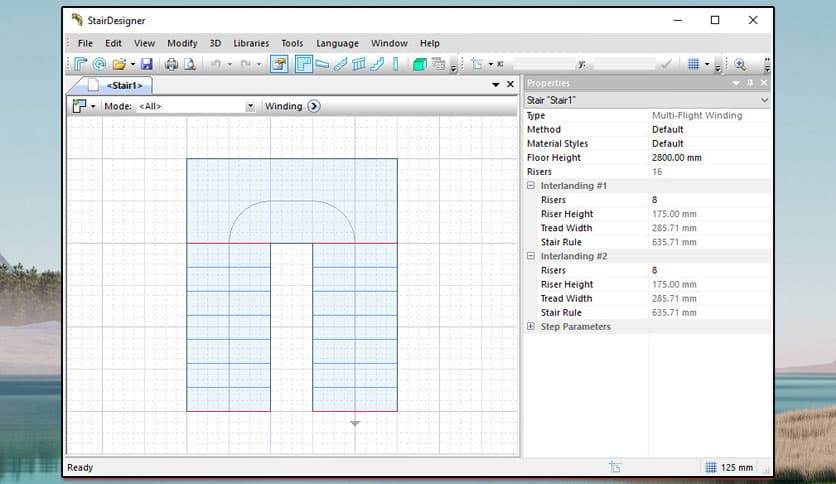Screen dimensions: 836x484
Task: Select the Method value Default
Action: pos(668,130)
